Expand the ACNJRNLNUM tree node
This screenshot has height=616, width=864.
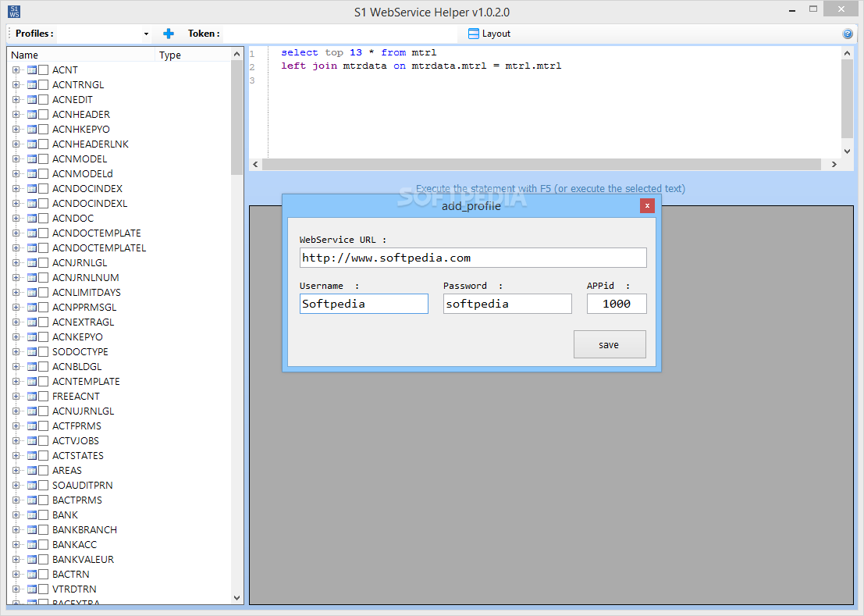[x=16, y=278]
